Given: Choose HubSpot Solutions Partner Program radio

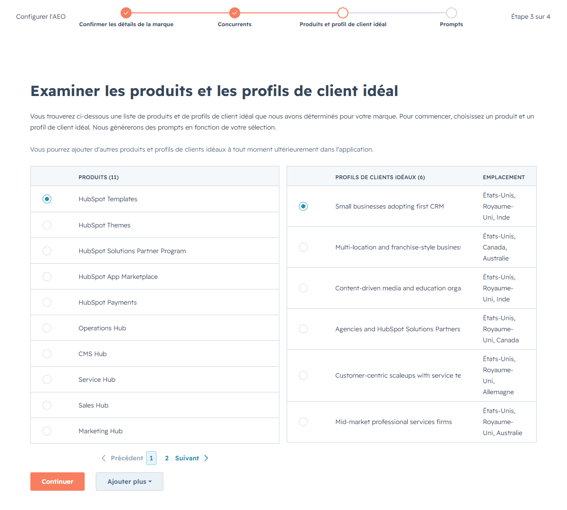Looking at the screenshot, I should click(47, 251).
